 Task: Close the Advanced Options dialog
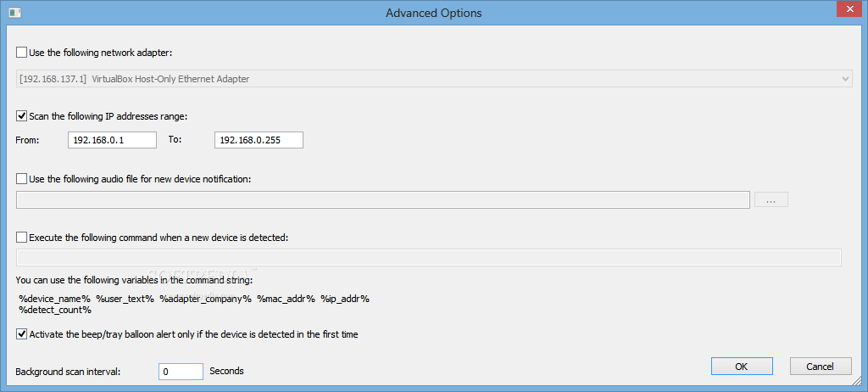pos(849,10)
